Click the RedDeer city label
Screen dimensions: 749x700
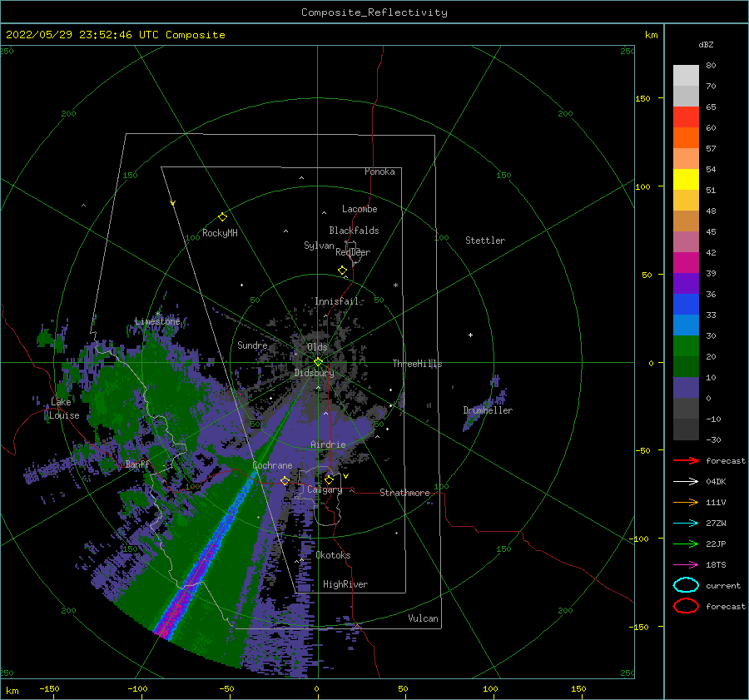(353, 252)
